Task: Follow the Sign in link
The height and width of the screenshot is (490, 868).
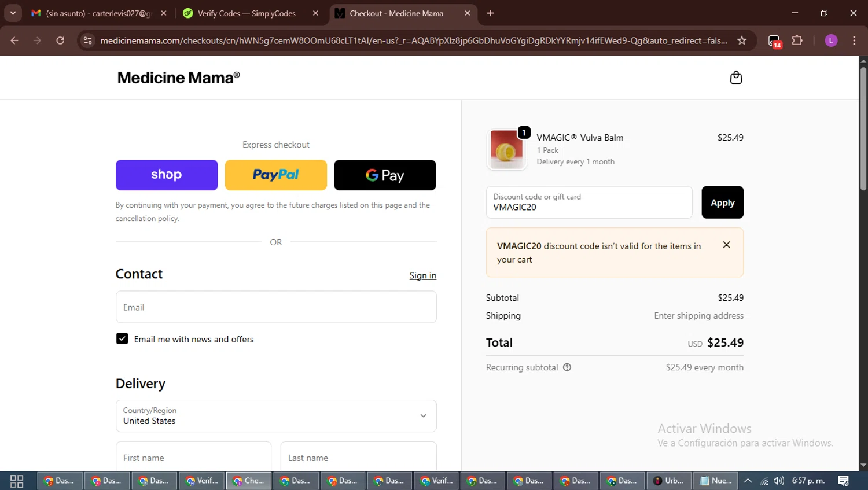Action: tap(423, 275)
